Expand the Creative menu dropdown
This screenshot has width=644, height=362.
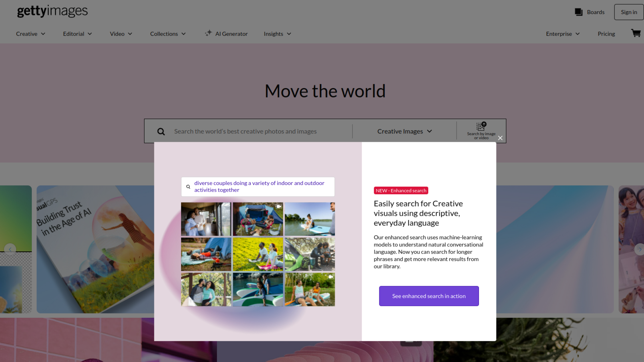(31, 34)
